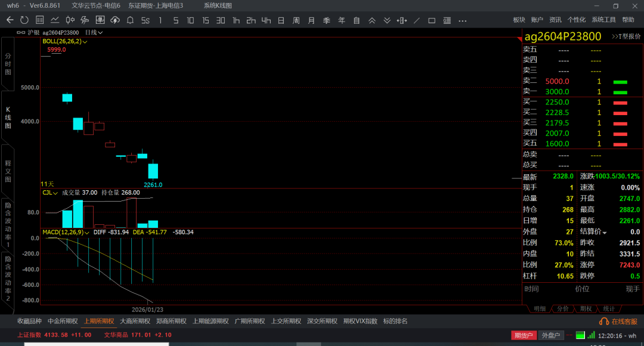The height and width of the screenshot is (346, 644).
Task: Select the 季 quarterly period button
Action: 327,20
